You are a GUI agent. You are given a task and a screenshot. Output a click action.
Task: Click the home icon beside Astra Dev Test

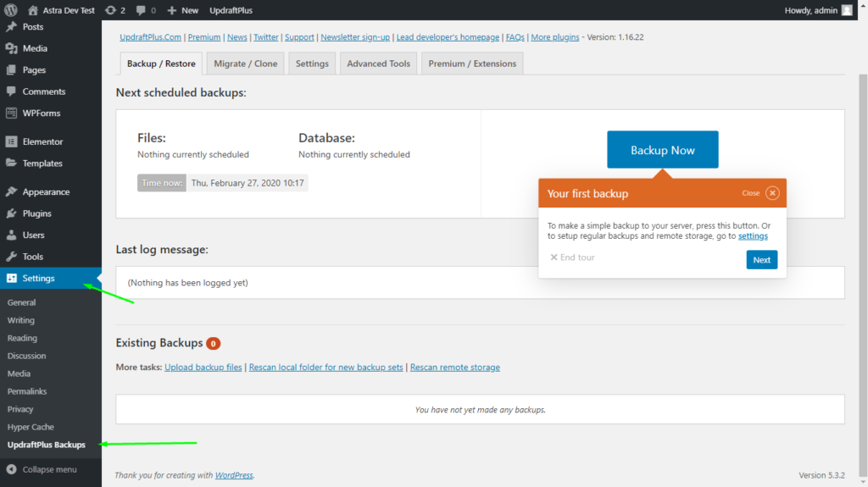coord(33,10)
